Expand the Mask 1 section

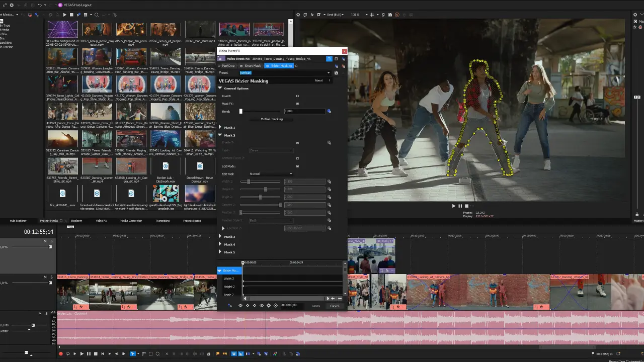(x=220, y=128)
